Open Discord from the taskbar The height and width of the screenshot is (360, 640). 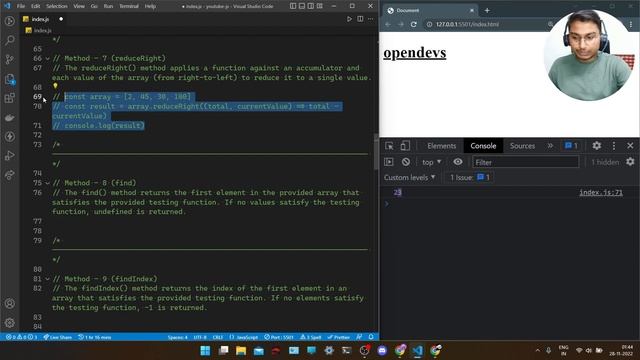click(382, 351)
